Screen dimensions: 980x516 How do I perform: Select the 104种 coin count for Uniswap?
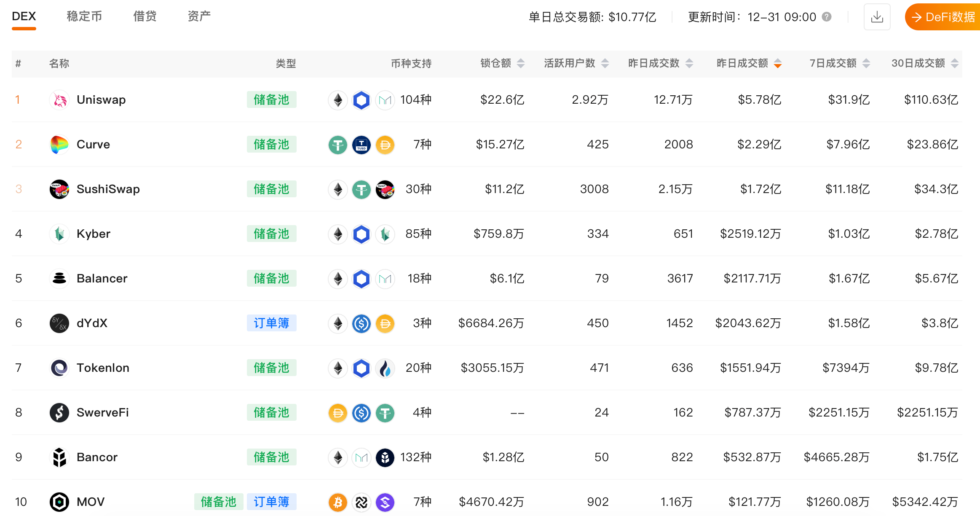(416, 100)
